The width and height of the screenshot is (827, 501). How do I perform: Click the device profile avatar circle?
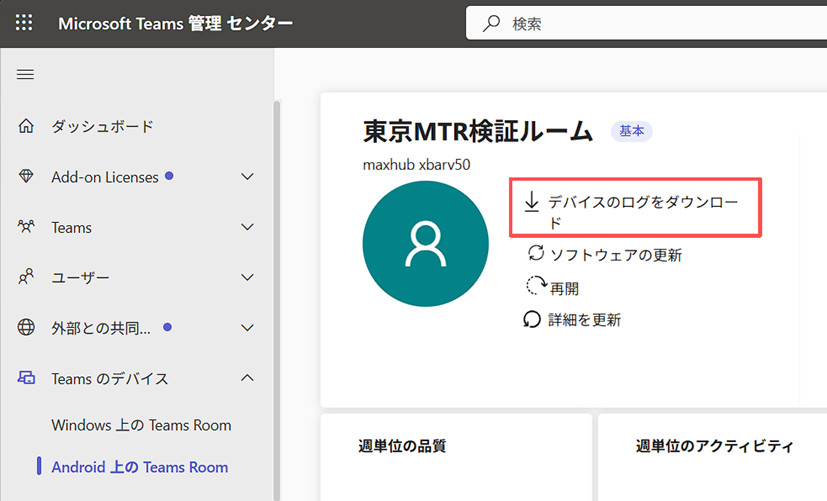[x=426, y=245]
